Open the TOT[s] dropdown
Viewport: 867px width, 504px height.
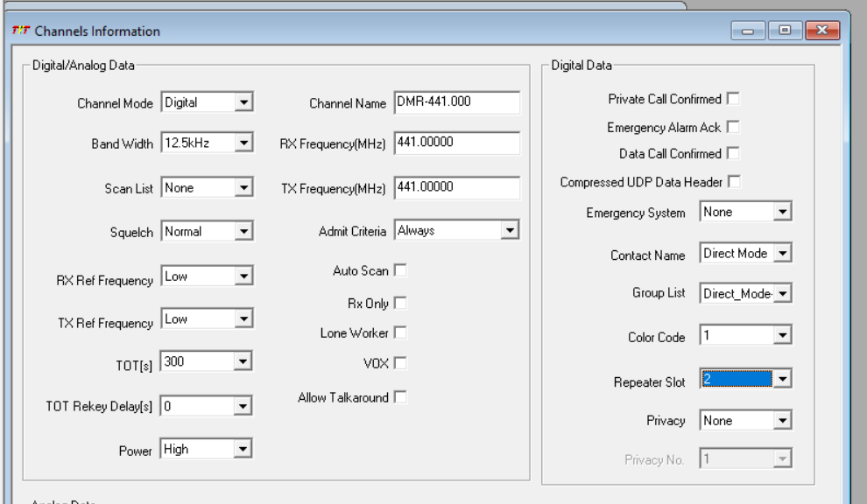(243, 361)
